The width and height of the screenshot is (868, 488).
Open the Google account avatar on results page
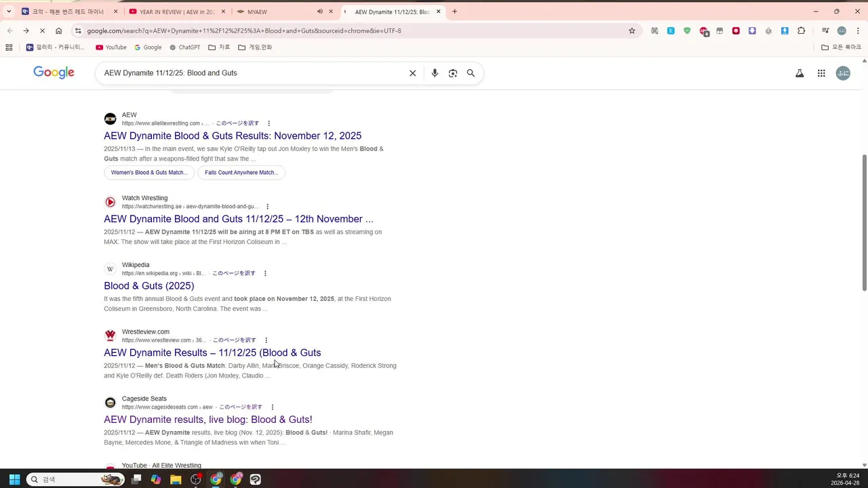point(843,73)
